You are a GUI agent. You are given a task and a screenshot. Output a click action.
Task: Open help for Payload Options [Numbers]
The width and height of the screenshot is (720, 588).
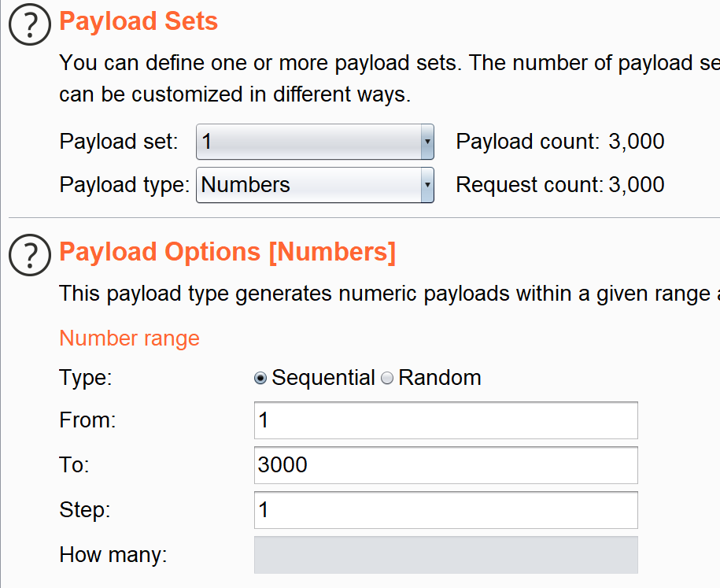pyautogui.click(x=29, y=253)
